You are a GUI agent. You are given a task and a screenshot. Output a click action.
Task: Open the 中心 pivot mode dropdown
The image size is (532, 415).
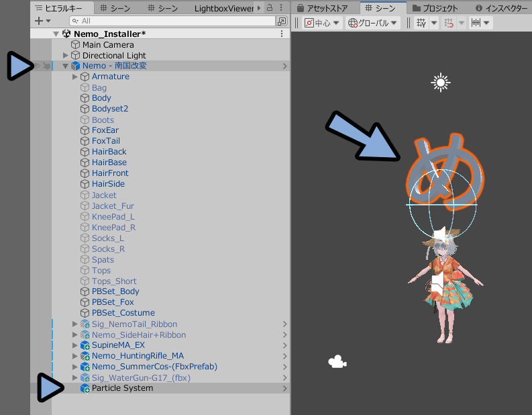pos(322,23)
